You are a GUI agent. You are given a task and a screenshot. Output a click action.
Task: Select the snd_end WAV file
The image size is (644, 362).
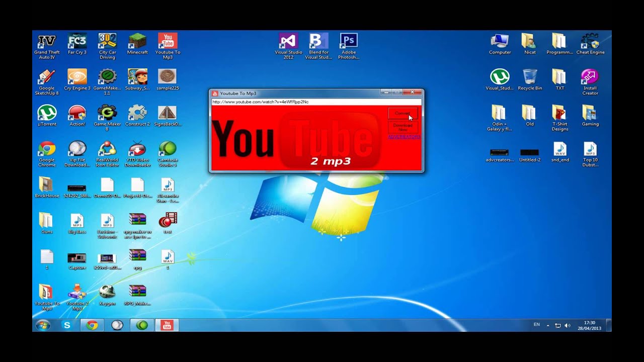coord(560,151)
